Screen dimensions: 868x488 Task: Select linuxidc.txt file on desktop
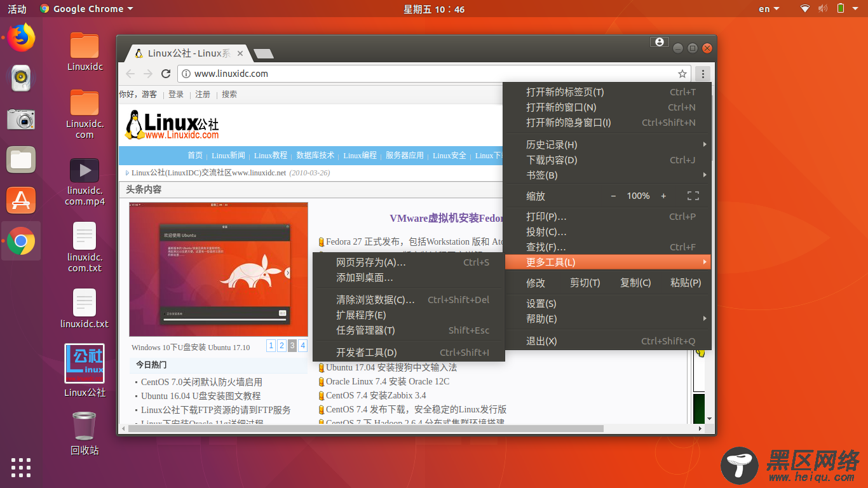coord(85,309)
